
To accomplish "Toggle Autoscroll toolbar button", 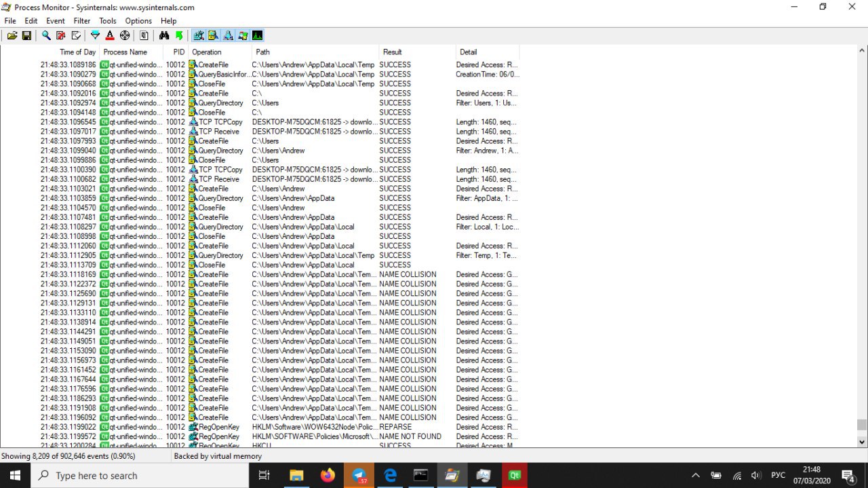I will [x=61, y=35].
